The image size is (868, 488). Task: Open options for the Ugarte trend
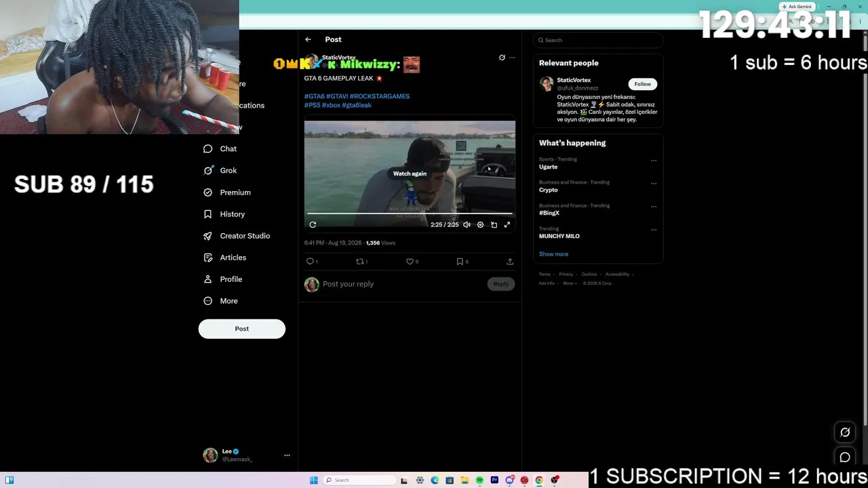pyautogui.click(x=654, y=161)
